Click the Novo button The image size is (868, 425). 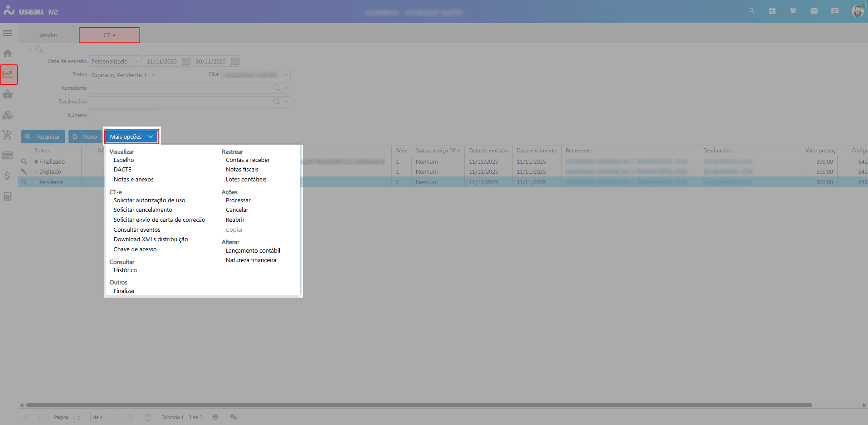tap(85, 137)
